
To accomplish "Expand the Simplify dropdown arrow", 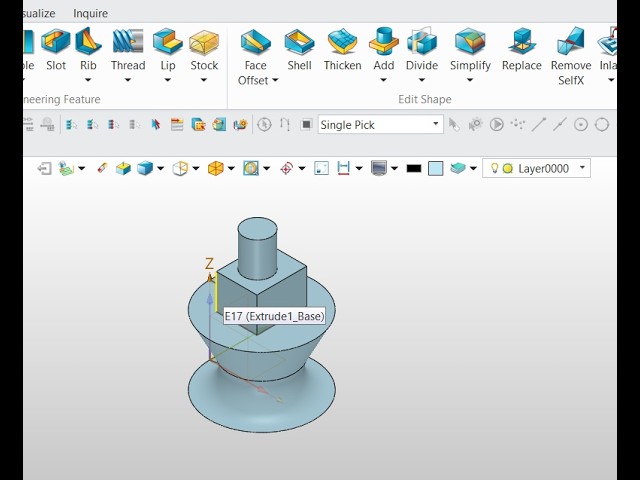I will coord(470,80).
